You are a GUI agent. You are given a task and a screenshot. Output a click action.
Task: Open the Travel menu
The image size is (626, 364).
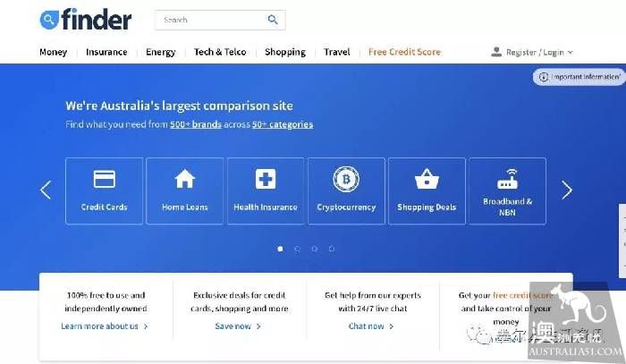coord(337,52)
